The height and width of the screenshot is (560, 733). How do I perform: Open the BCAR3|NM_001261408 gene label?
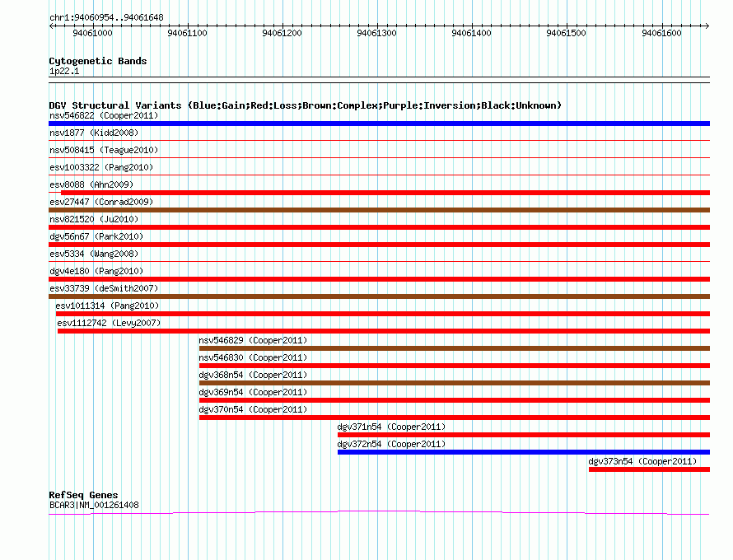pos(94,505)
